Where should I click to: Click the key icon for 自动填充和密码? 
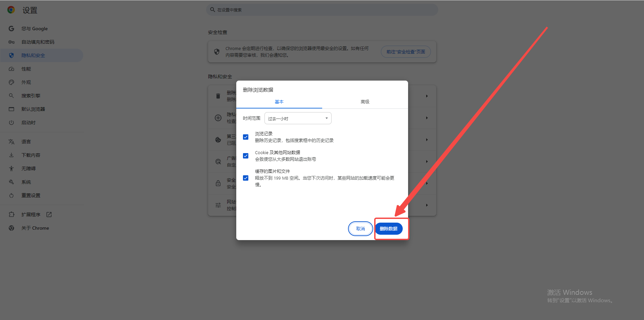(11, 42)
